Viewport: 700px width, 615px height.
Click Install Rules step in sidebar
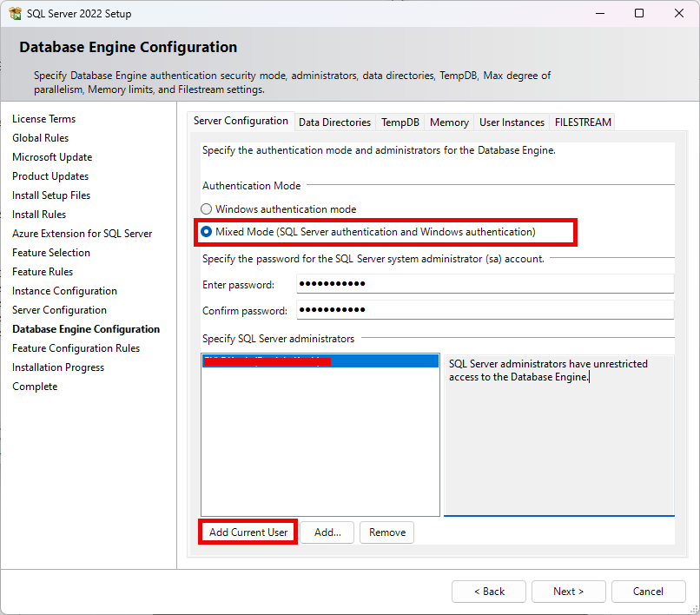click(x=39, y=215)
